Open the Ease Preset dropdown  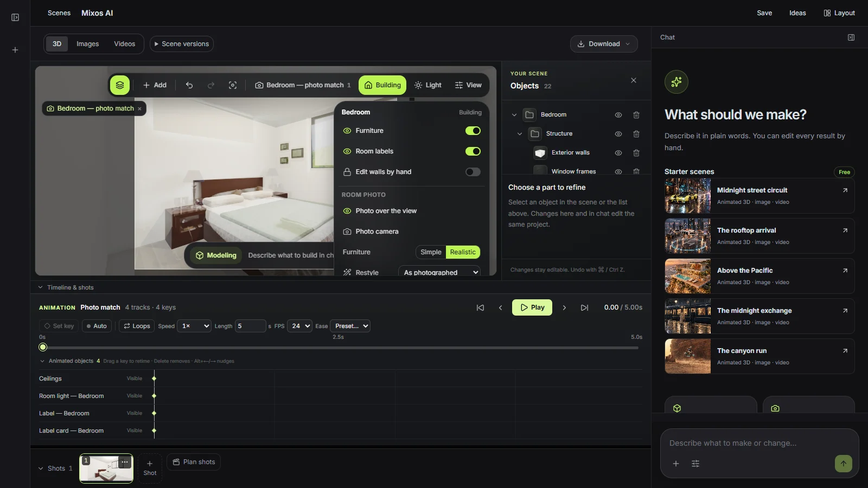pyautogui.click(x=350, y=326)
